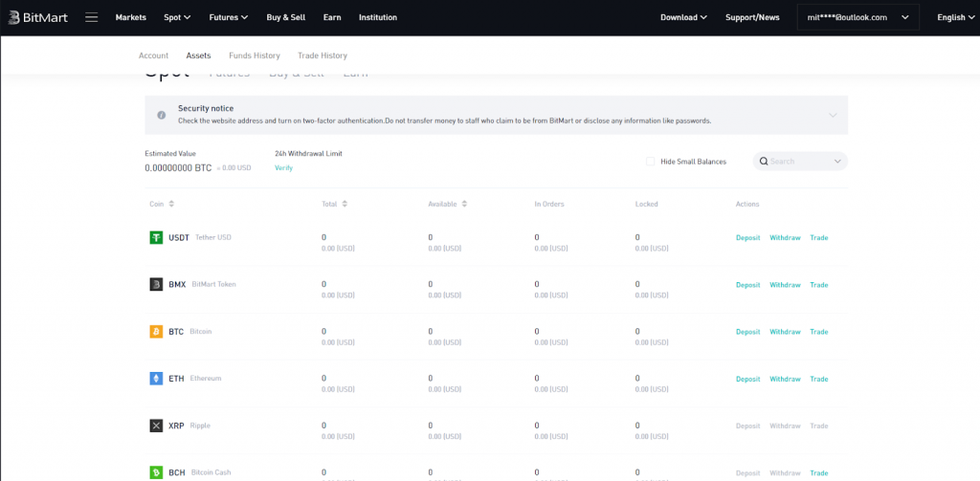Click the Ethereum coin name text
The width and height of the screenshot is (980, 481).
(x=206, y=379)
